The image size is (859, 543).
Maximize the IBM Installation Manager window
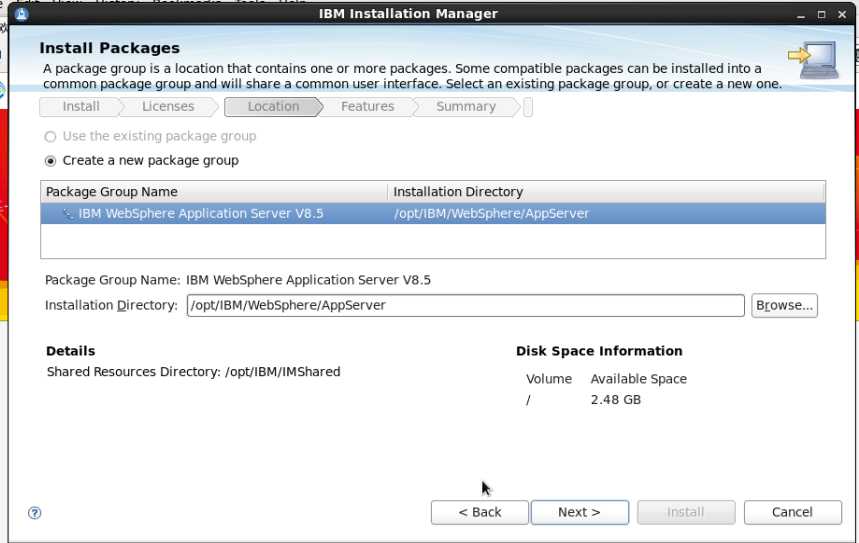point(822,14)
